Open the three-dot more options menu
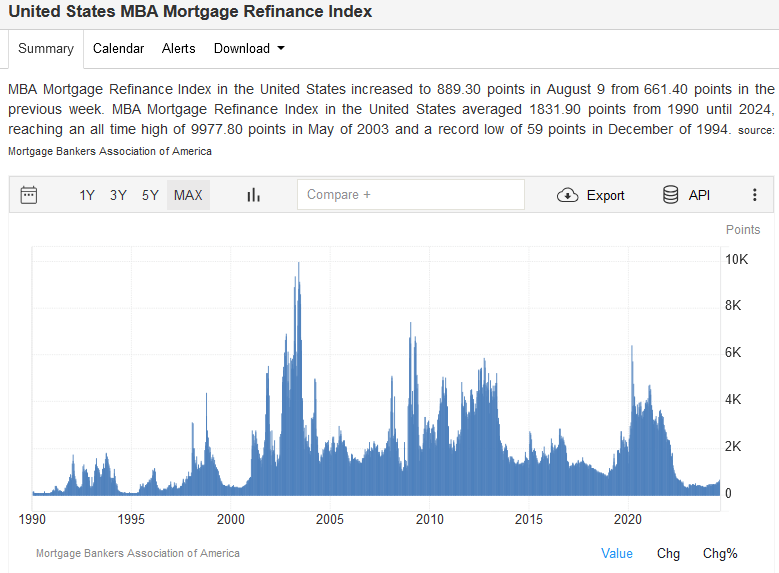 click(755, 195)
